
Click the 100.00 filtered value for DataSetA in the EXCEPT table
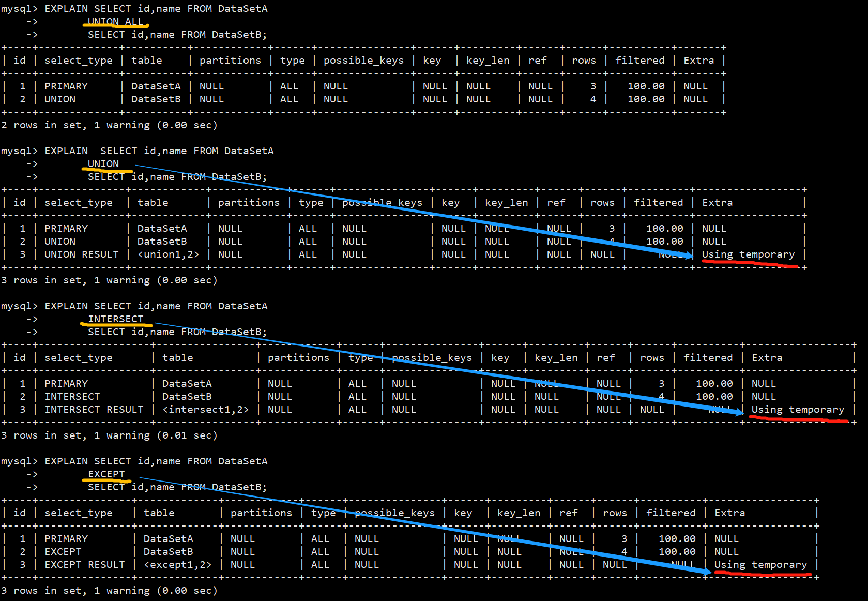click(677, 539)
